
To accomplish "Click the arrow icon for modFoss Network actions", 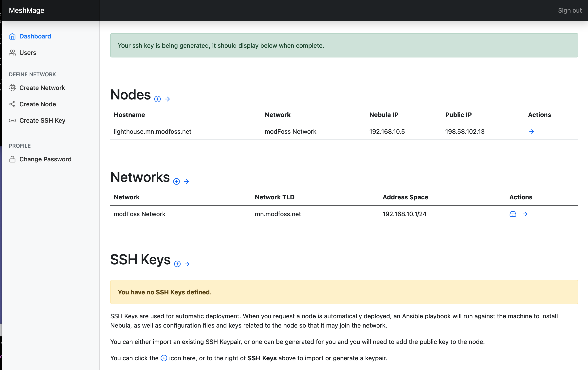I will pyautogui.click(x=525, y=214).
